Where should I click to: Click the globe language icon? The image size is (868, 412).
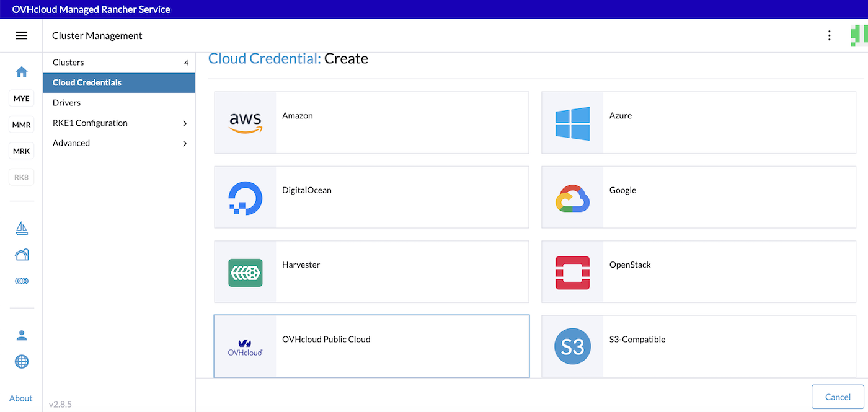coord(21,361)
